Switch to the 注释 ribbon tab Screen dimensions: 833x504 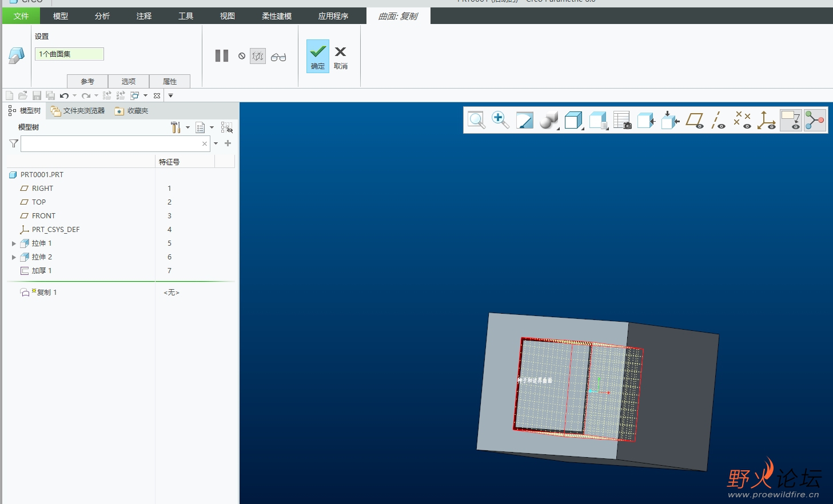(x=144, y=16)
